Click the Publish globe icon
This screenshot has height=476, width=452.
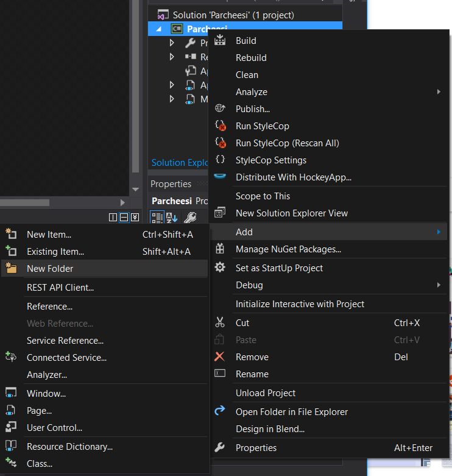[x=221, y=109]
